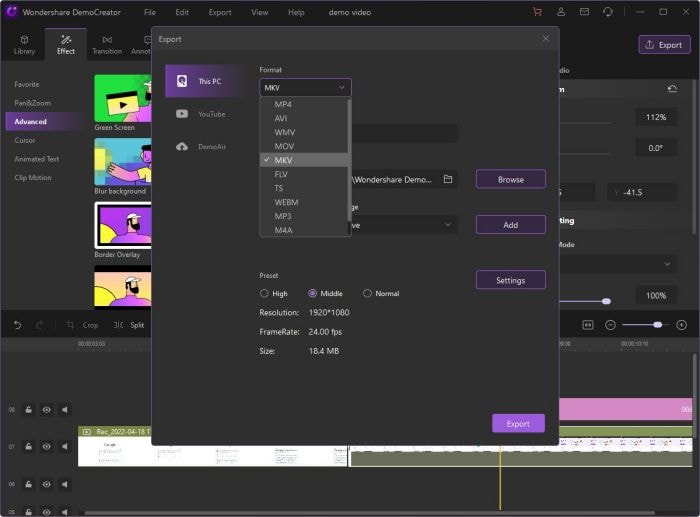The width and height of the screenshot is (700, 517).
Task: Choose AVI from format list
Action: [x=304, y=118]
